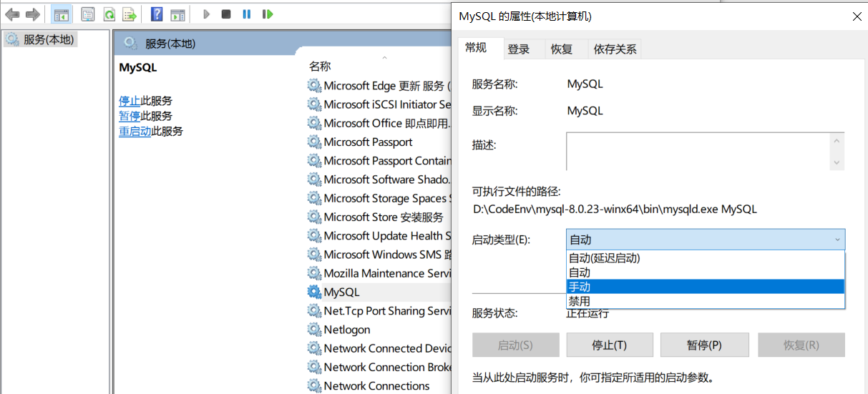868x394 pixels.
Task: Click the Export List toolbar icon
Action: click(x=130, y=14)
